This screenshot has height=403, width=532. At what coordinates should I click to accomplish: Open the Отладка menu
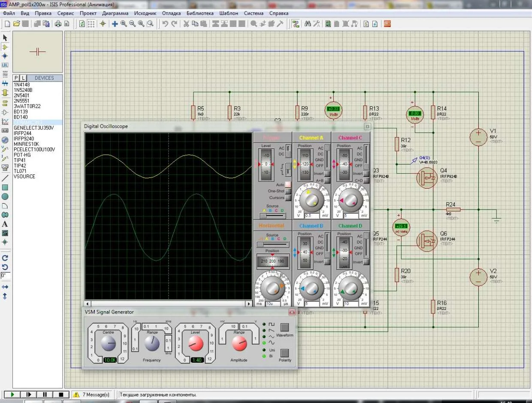coord(171,13)
